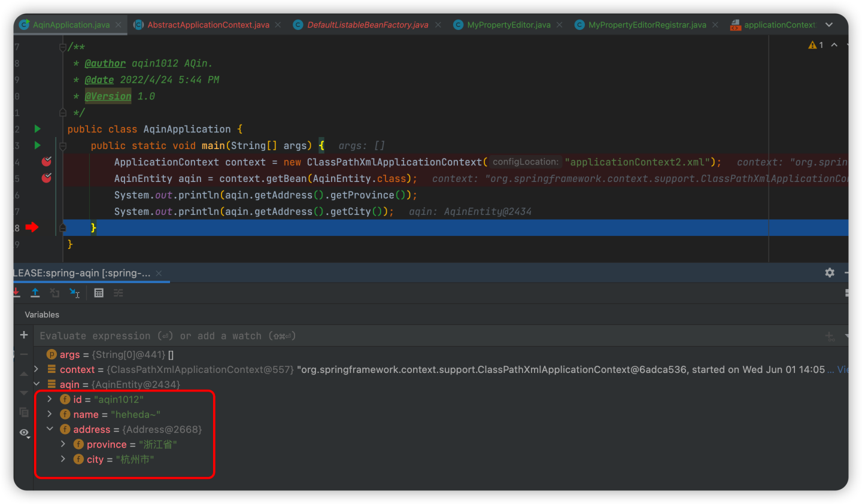The height and width of the screenshot is (504, 862).
Task: Expand the id field node
Action: [x=50, y=399]
